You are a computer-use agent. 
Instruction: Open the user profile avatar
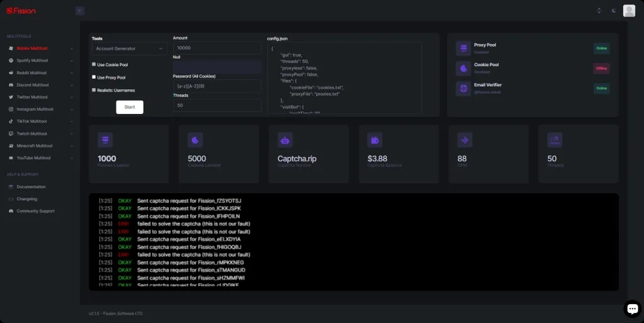[x=629, y=11]
